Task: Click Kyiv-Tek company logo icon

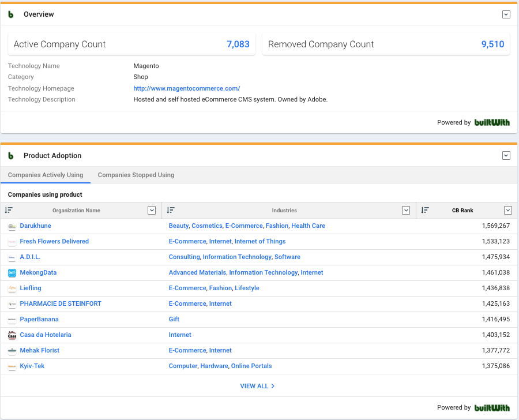Action: click(12, 366)
